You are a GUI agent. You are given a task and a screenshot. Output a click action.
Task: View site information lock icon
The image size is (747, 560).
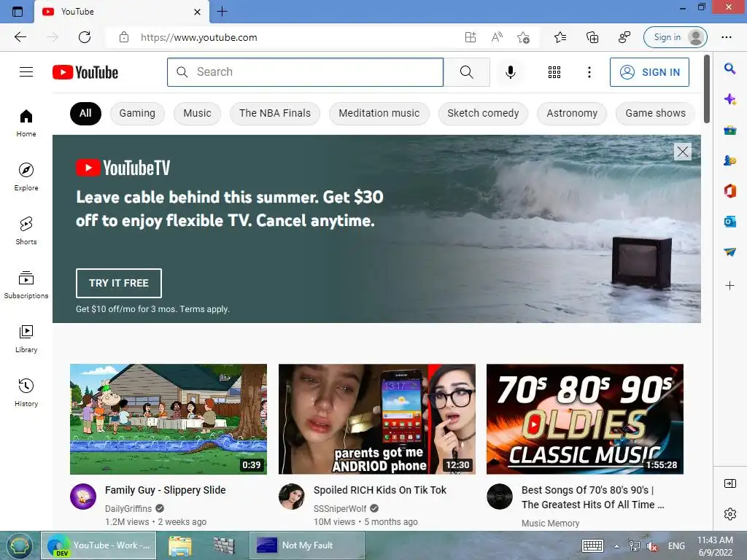click(x=124, y=37)
